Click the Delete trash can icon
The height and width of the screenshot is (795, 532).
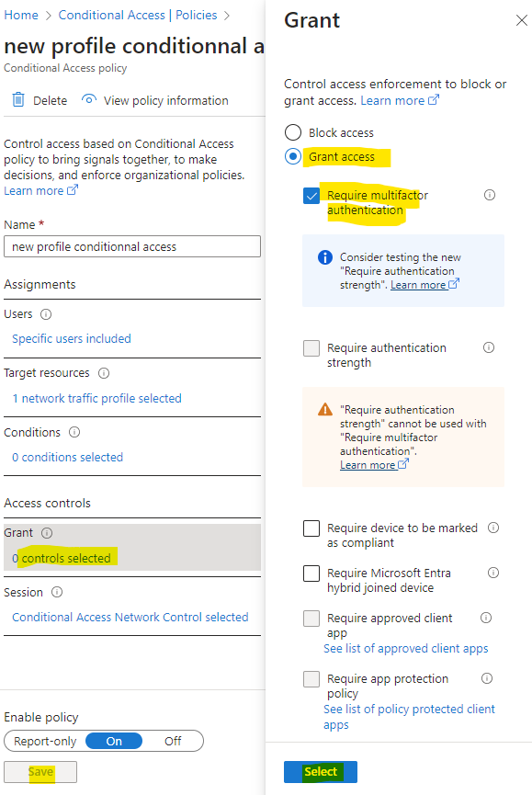(x=18, y=100)
